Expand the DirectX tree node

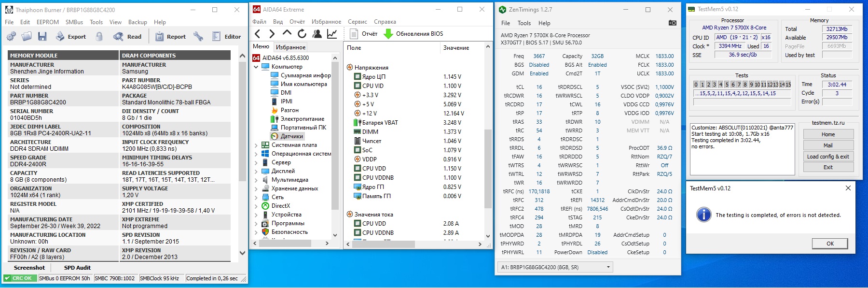(256, 206)
